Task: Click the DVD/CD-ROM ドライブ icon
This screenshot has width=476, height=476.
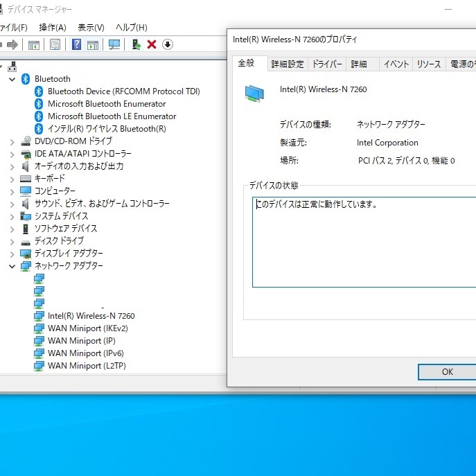Action: [x=26, y=141]
